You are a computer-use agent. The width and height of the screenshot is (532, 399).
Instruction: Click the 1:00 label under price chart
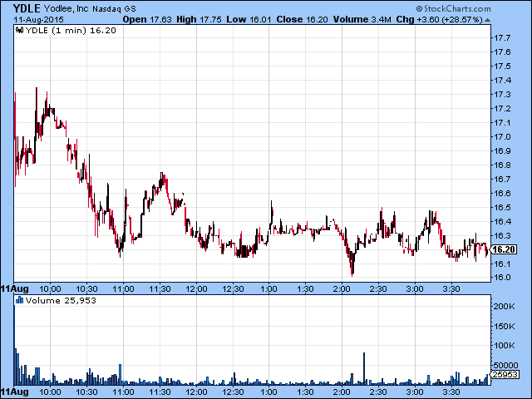pos(269,289)
